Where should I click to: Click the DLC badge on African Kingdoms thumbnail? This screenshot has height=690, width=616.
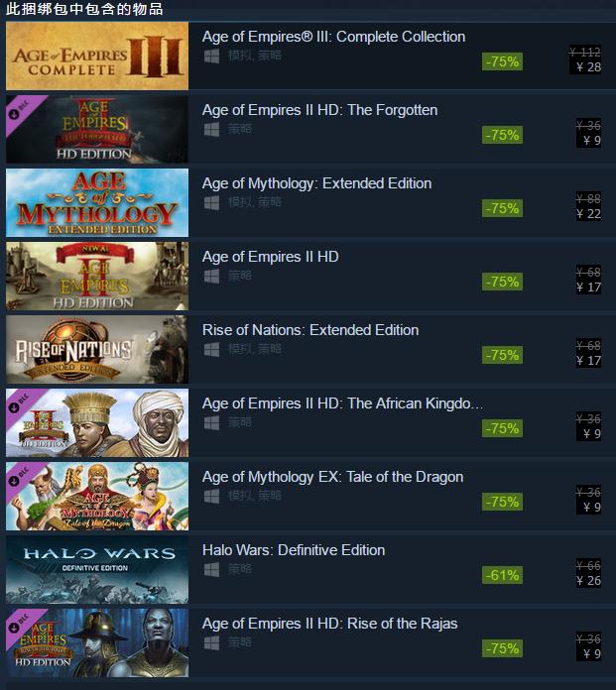[20, 402]
